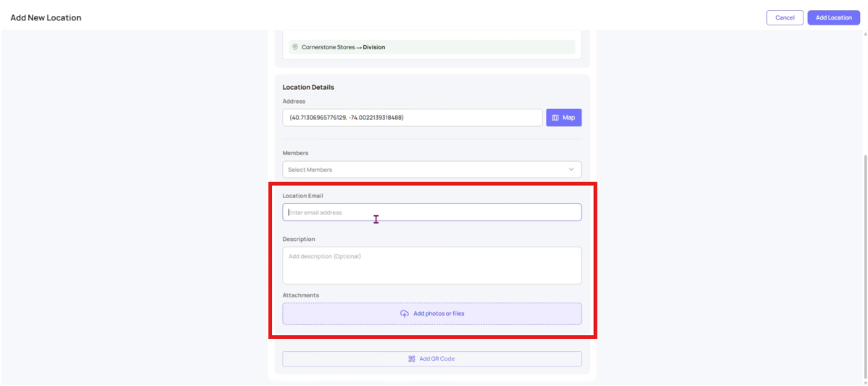Click the 'Add photos or files' text

(x=439, y=313)
